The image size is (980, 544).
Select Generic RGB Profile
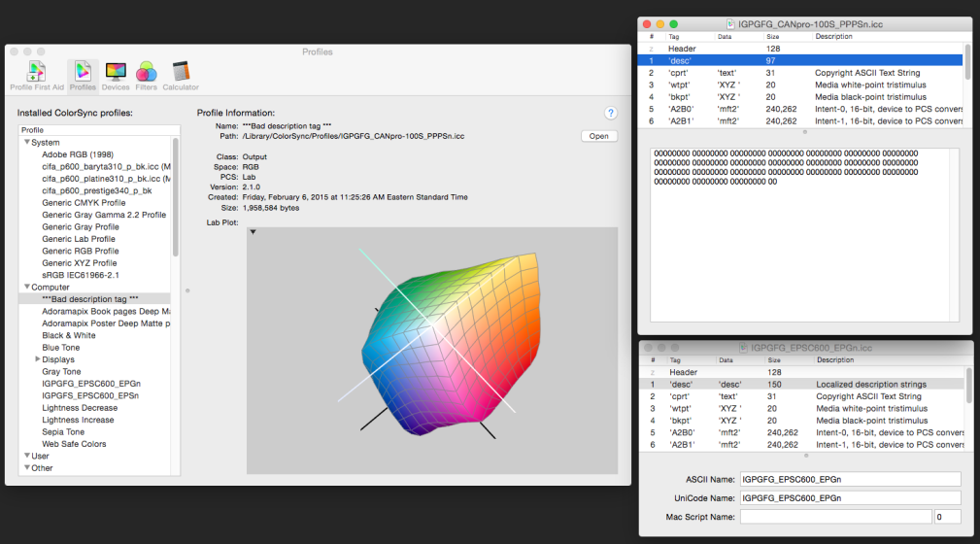80,251
